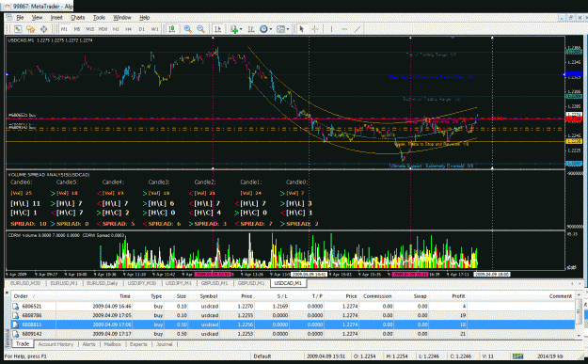Sort orders by Symbol column header
588x364 pixels.
(x=209, y=296)
